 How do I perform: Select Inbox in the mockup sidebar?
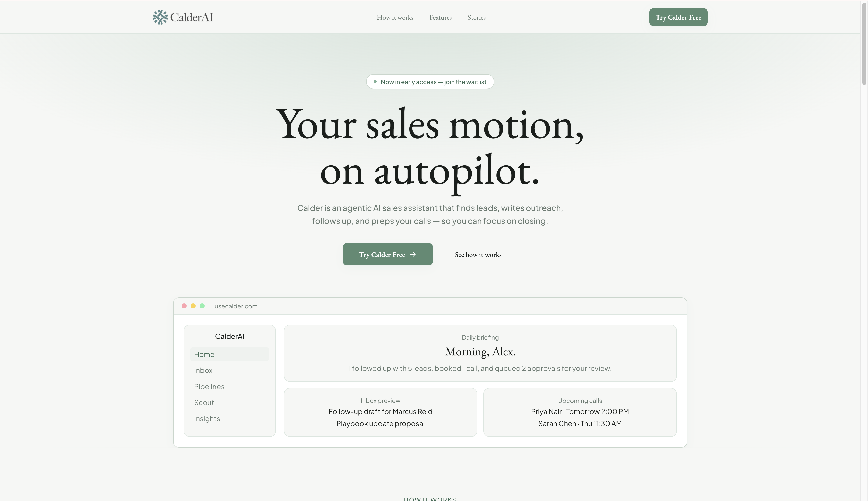(x=229, y=370)
